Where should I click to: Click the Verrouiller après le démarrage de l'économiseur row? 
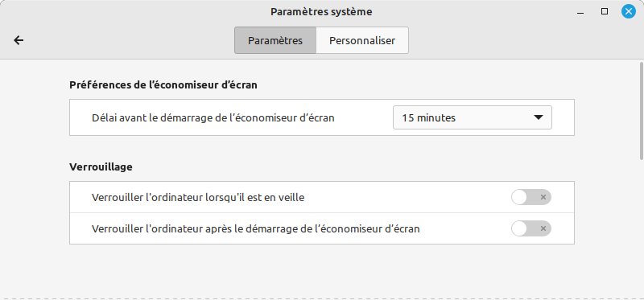click(x=321, y=228)
